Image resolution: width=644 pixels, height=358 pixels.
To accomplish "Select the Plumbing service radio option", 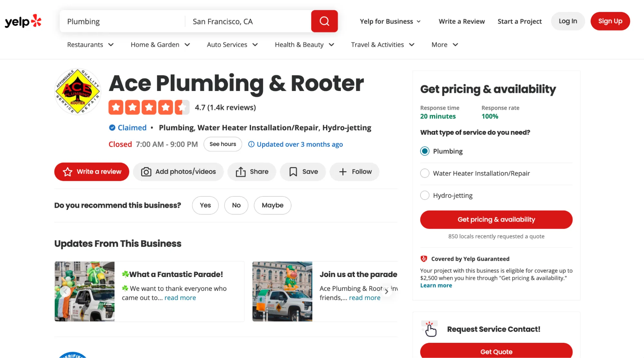I will [425, 151].
